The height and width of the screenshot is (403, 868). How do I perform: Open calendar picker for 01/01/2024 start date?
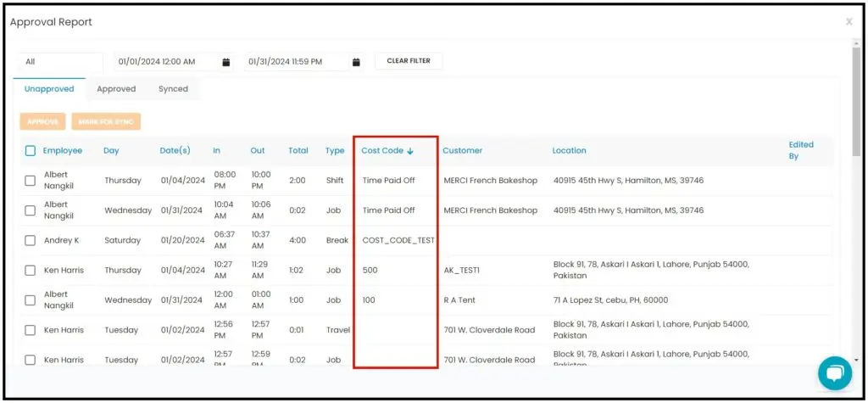coord(225,62)
